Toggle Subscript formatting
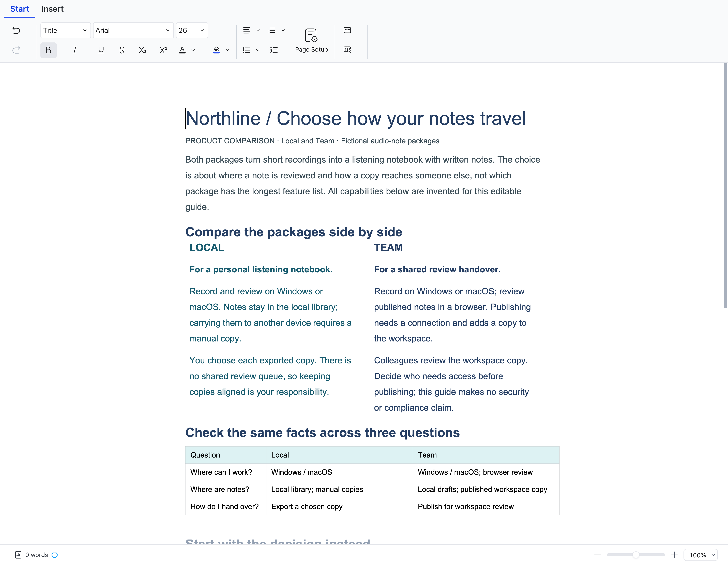728x565 pixels. (142, 50)
